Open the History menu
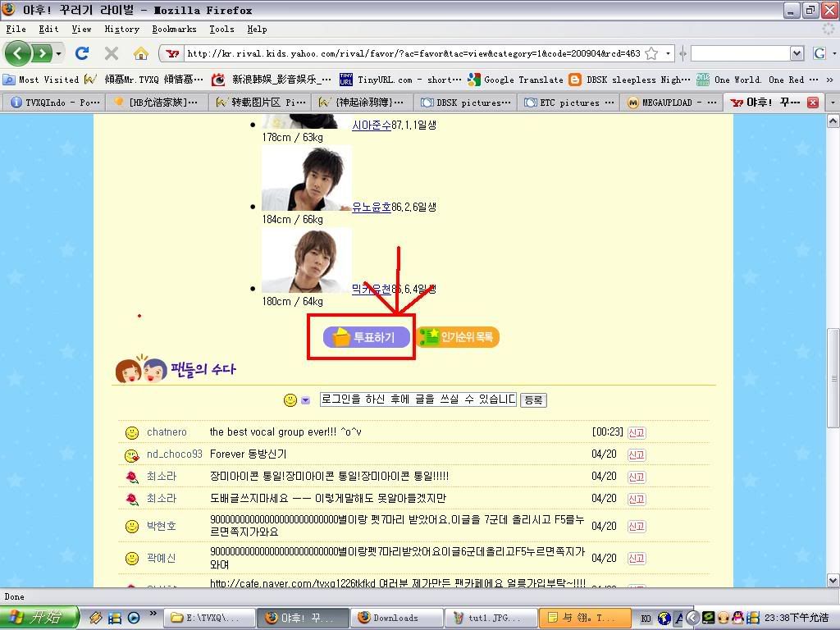This screenshot has height=630, width=840. (121, 29)
